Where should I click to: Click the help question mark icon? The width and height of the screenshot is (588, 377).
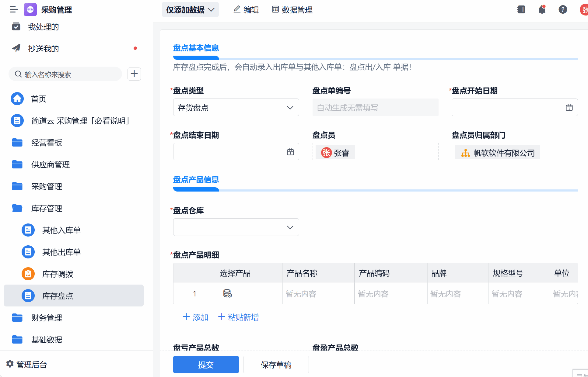pos(563,10)
